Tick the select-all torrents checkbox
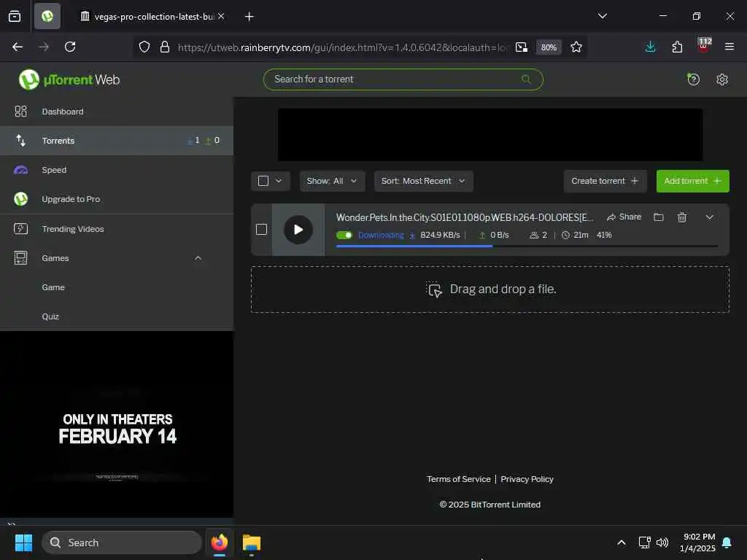 pyautogui.click(x=263, y=181)
